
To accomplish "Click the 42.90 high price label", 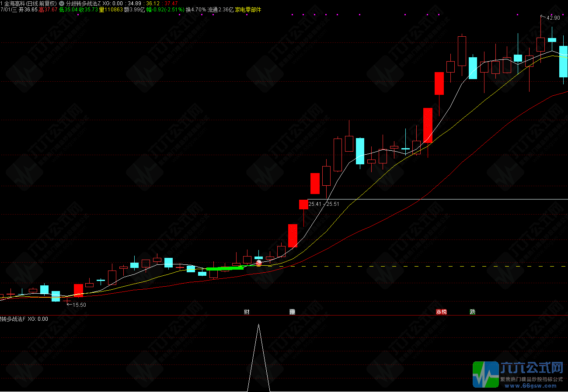I will [553, 18].
